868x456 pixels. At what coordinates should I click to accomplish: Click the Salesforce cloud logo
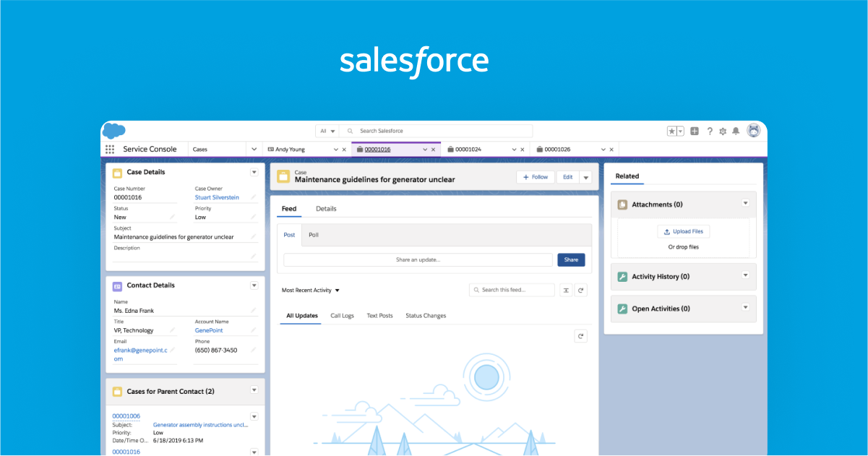coord(114,131)
